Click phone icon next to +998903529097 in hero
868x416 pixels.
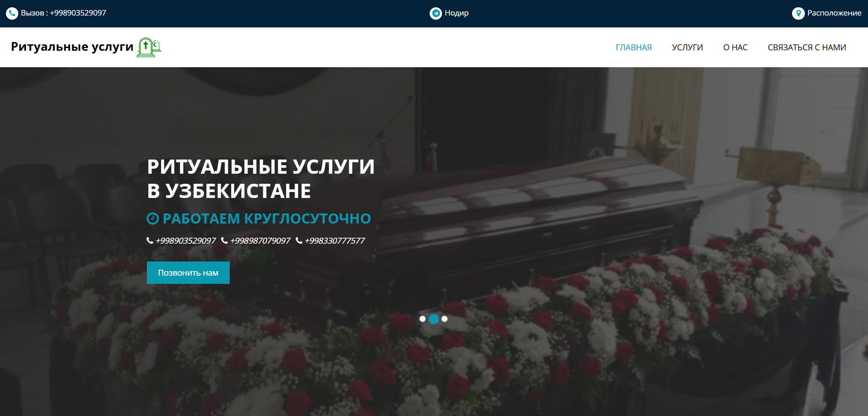pyautogui.click(x=150, y=240)
